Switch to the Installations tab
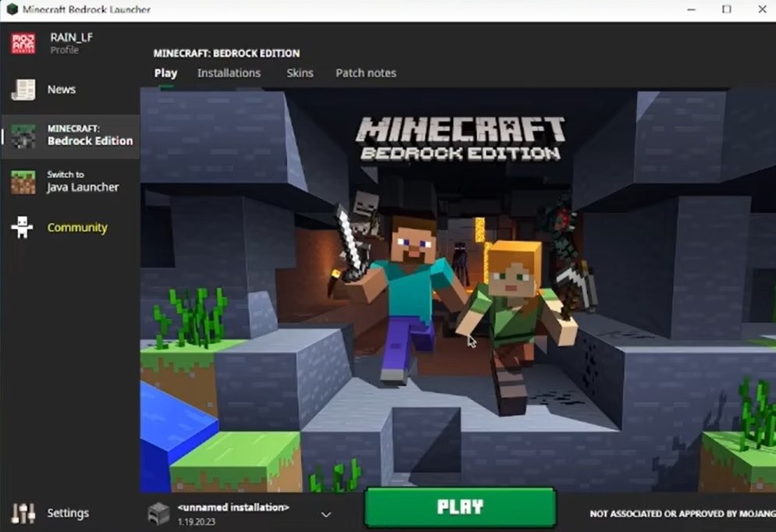776x532 pixels. click(229, 73)
